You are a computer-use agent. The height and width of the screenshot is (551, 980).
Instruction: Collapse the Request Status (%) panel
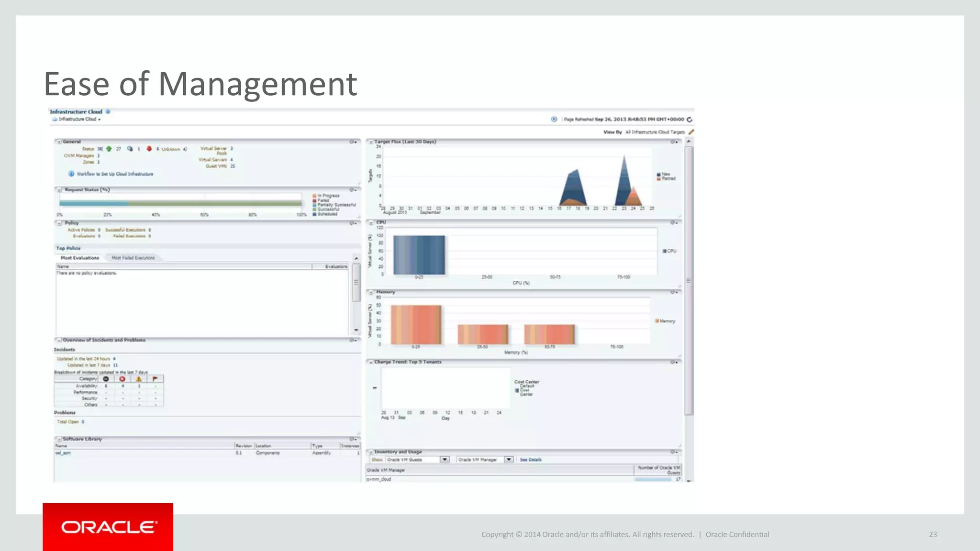coord(59,190)
